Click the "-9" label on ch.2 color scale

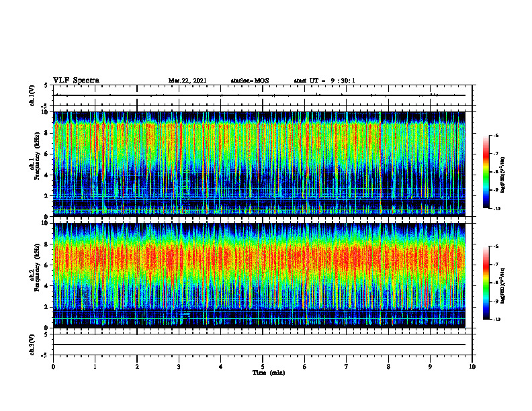[x=496, y=301]
